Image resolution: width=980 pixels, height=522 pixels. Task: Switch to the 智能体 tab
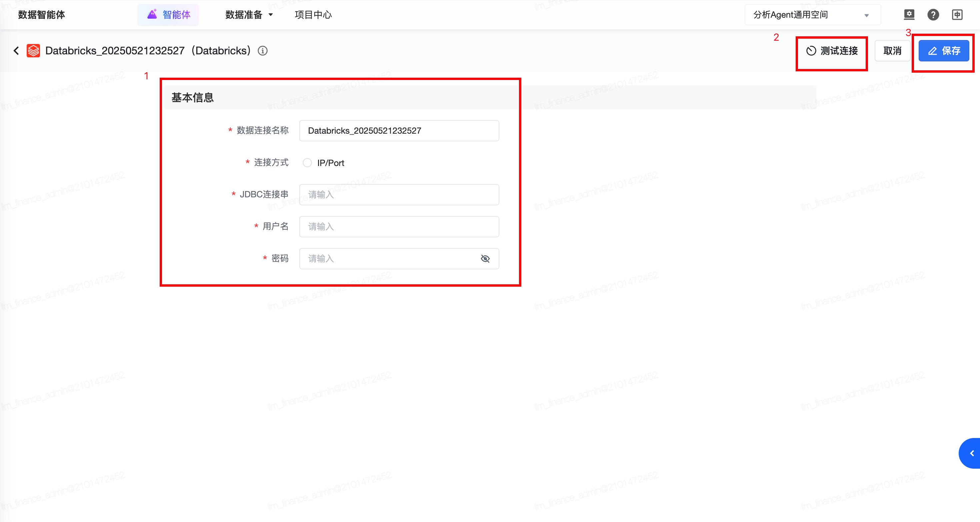pos(168,15)
